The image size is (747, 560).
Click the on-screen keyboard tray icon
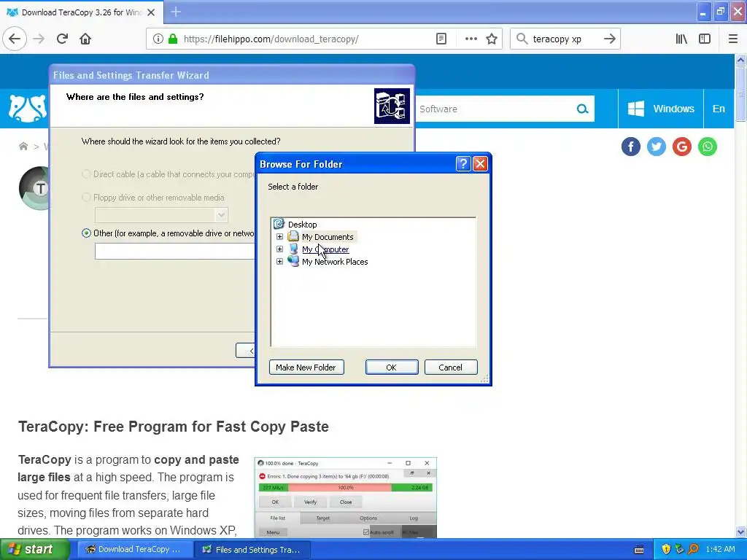point(639,550)
